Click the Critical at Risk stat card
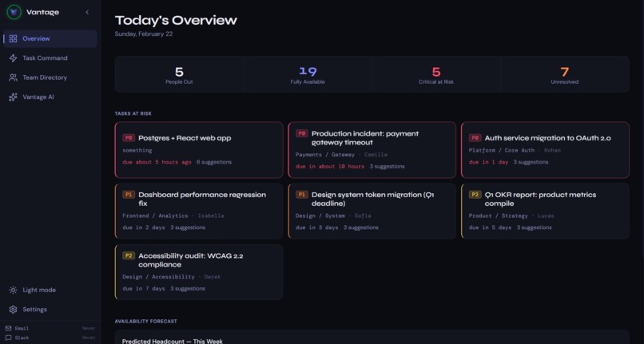The image size is (644, 344). (436, 74)
